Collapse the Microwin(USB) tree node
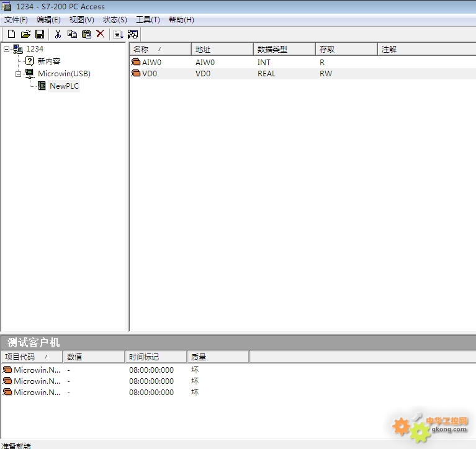Screen dimensions: 476x449 coord(18,74)
